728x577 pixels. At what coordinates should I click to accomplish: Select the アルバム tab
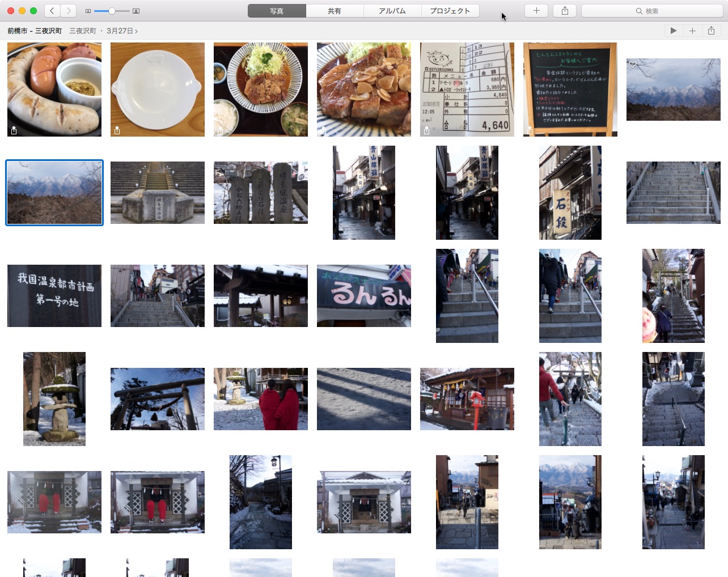(392, 11)
